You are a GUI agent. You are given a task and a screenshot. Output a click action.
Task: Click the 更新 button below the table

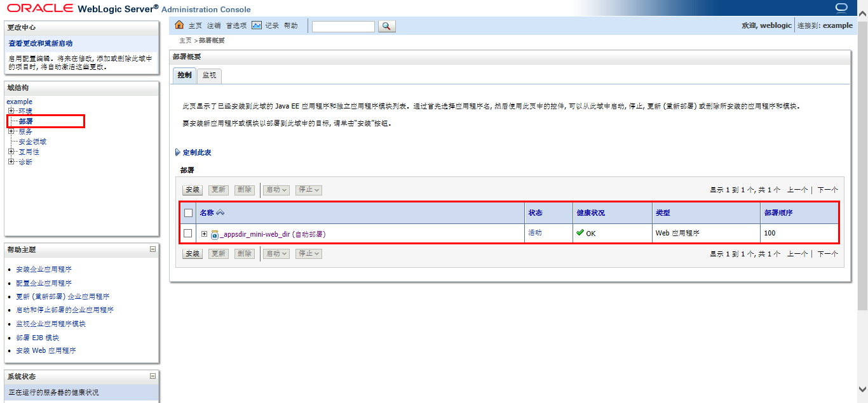point(219,254)
